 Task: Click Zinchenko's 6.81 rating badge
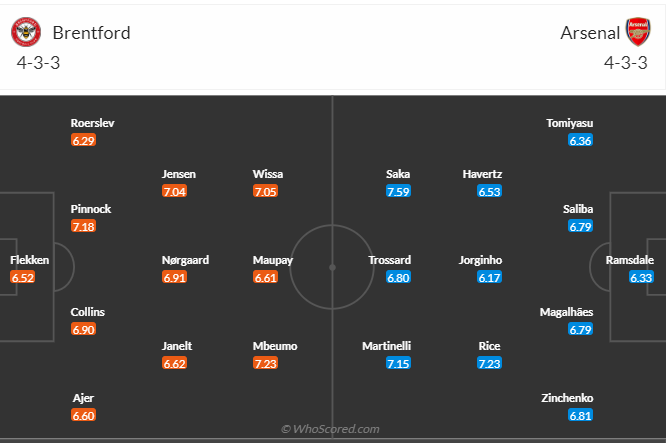coord(580,415)
